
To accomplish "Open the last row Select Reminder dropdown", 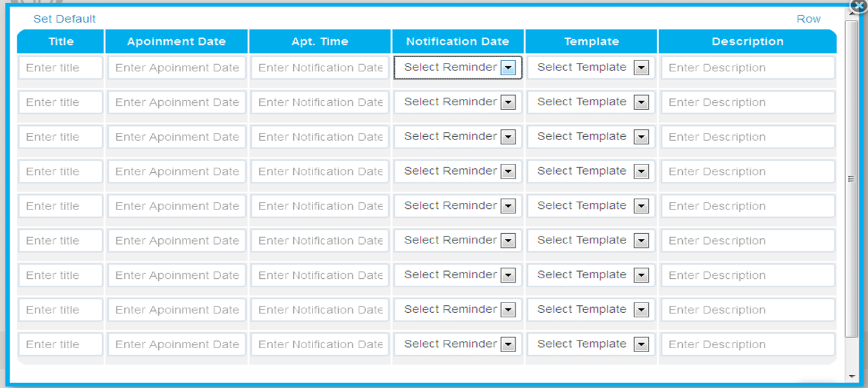I will 458,344.
